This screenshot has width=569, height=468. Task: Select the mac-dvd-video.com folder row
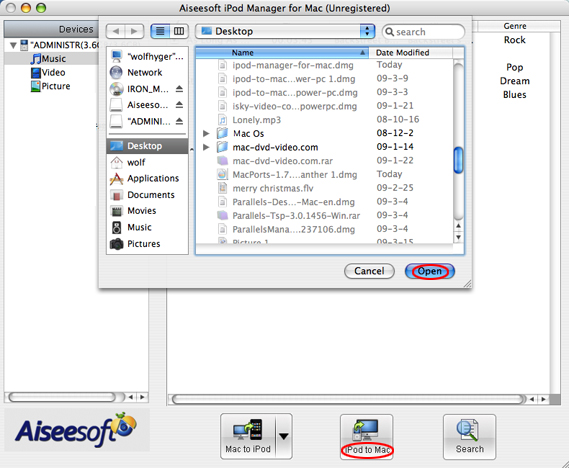click(x=324, y=147)
